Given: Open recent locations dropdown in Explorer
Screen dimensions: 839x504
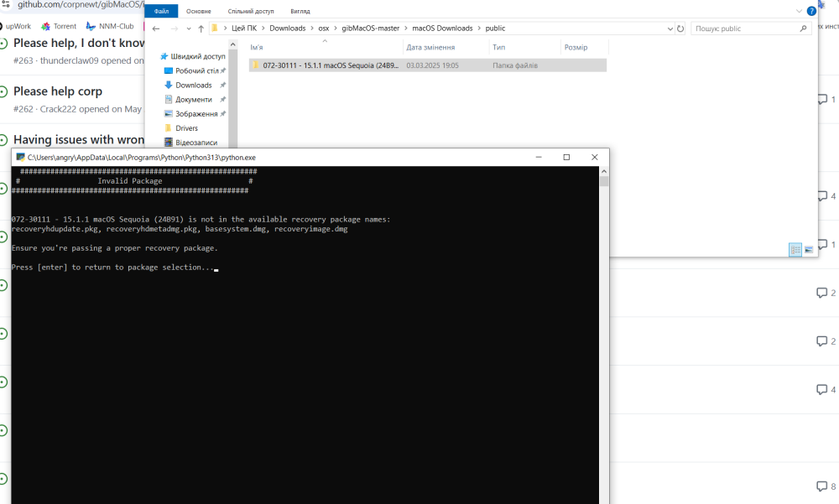Looking at the screenshot, I should coord(189,29).
